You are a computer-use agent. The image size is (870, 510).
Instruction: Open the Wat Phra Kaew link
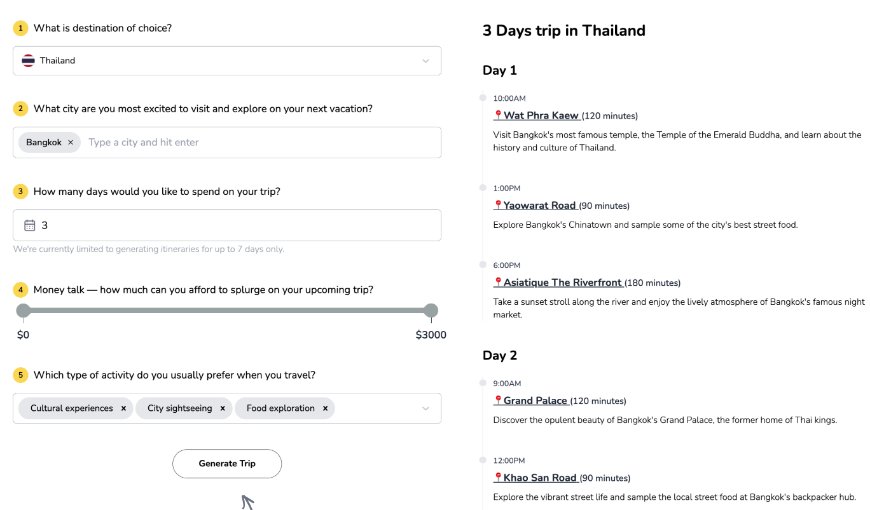540,116
